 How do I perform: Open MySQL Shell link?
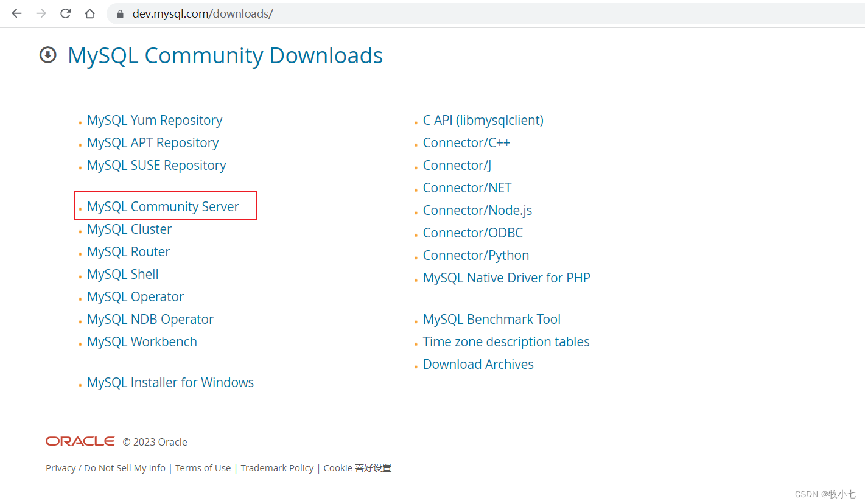pos(122,274)
